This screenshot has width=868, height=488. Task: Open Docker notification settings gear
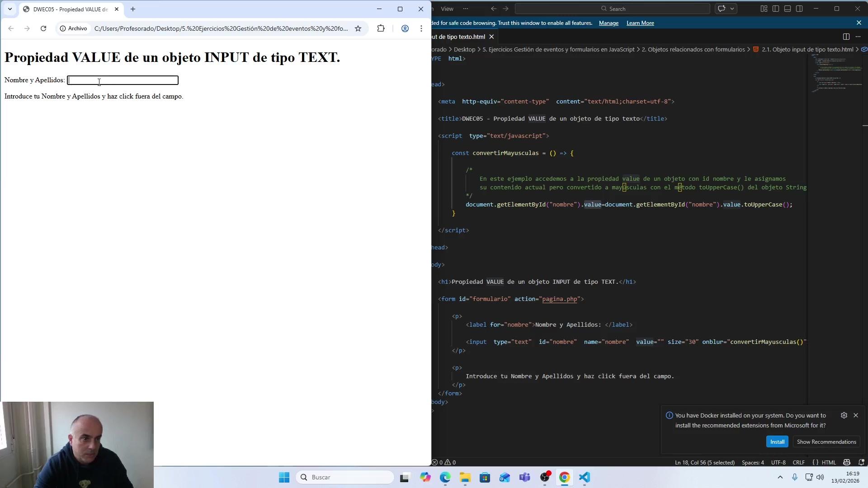pyautogui.click(x=844, y=415)
